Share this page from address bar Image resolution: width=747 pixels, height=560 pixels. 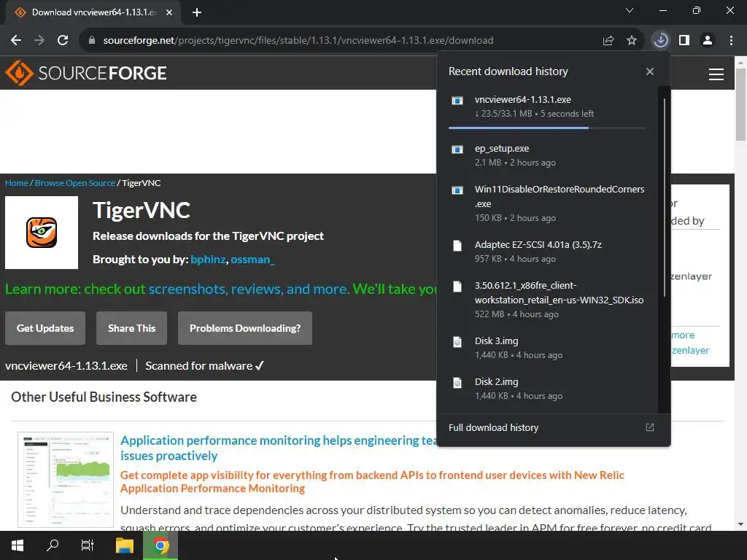coord(608,41)
